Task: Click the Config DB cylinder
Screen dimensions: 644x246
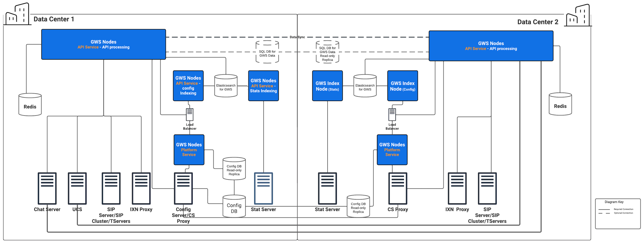Action: click(x=234, y=206)
